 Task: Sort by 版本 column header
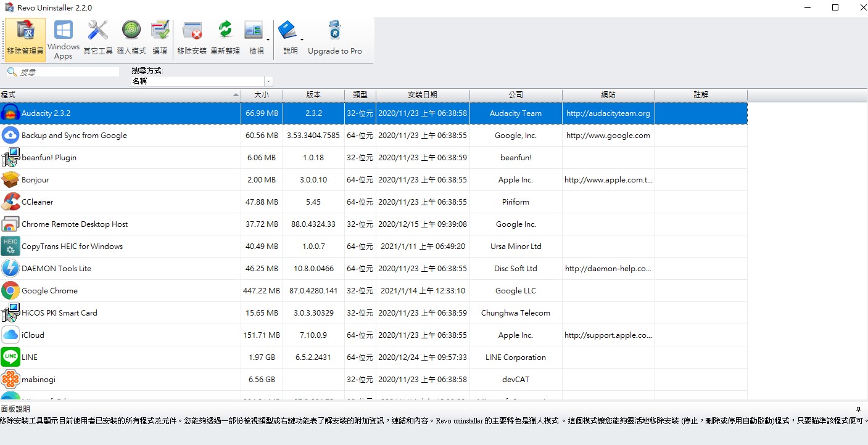(x=313, y=95)
